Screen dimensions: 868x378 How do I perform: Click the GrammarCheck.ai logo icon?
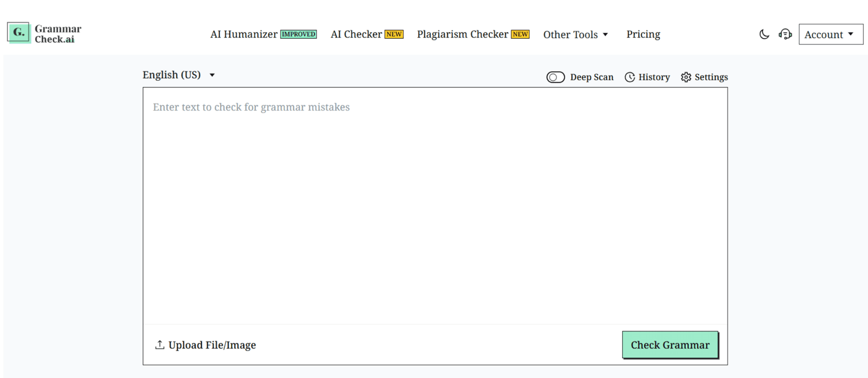coord(19,33)
